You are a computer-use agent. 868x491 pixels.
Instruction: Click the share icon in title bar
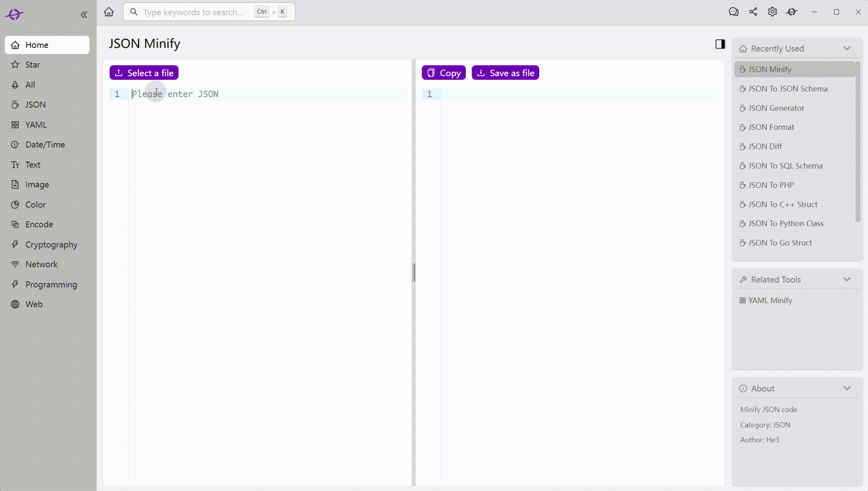pos(753,12)
